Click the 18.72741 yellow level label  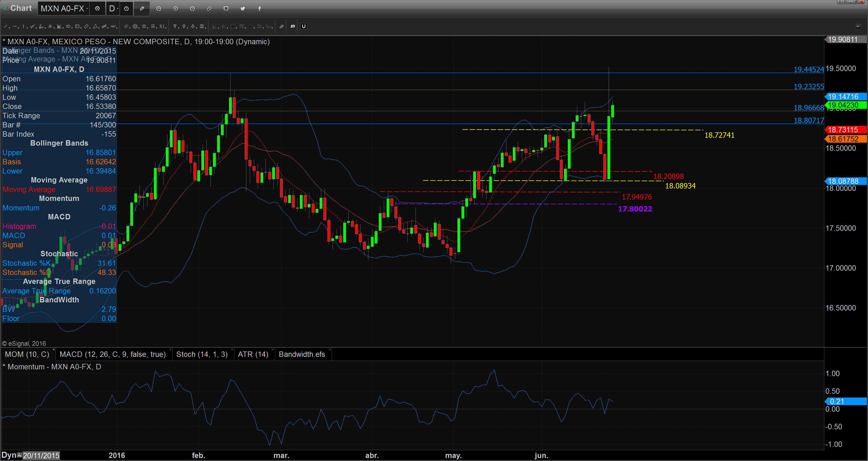pos(719,135)
